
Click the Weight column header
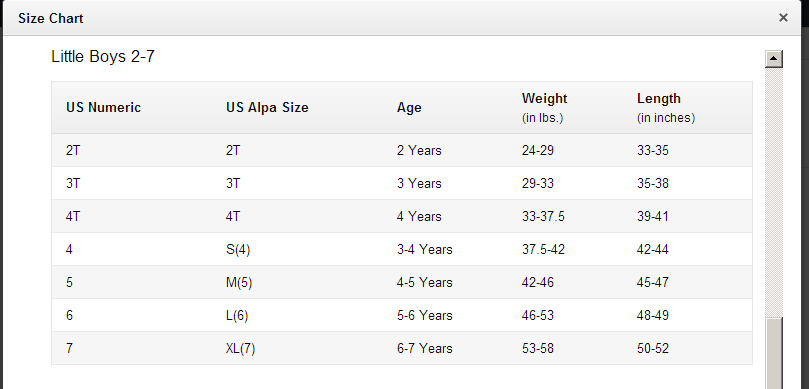click(x=544, y=98)
